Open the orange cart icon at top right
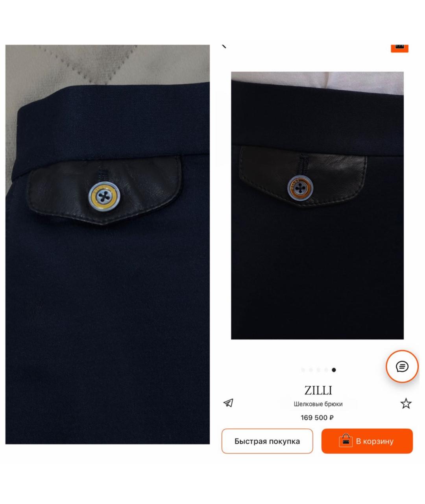 (x=399, y=48)
